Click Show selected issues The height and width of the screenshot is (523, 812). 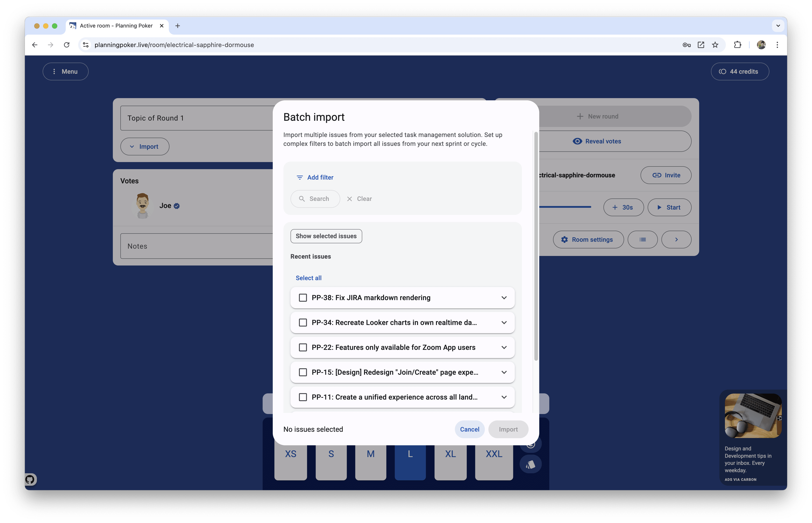coord(326,236)
